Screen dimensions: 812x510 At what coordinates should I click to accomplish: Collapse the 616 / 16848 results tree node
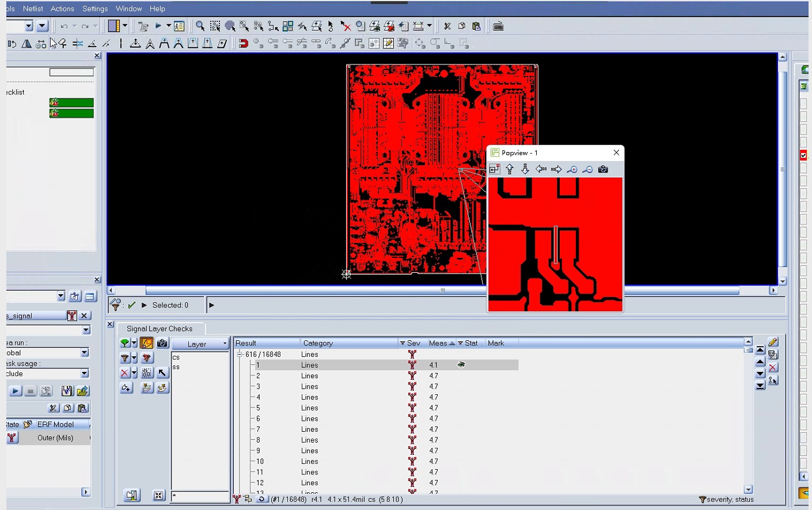pos(240,355)
